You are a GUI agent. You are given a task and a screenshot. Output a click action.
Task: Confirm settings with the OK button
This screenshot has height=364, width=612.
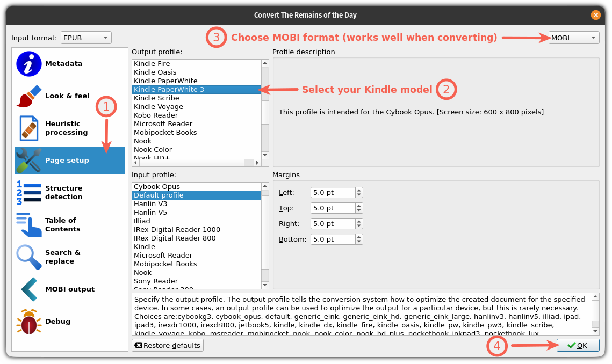coord(578,345)
